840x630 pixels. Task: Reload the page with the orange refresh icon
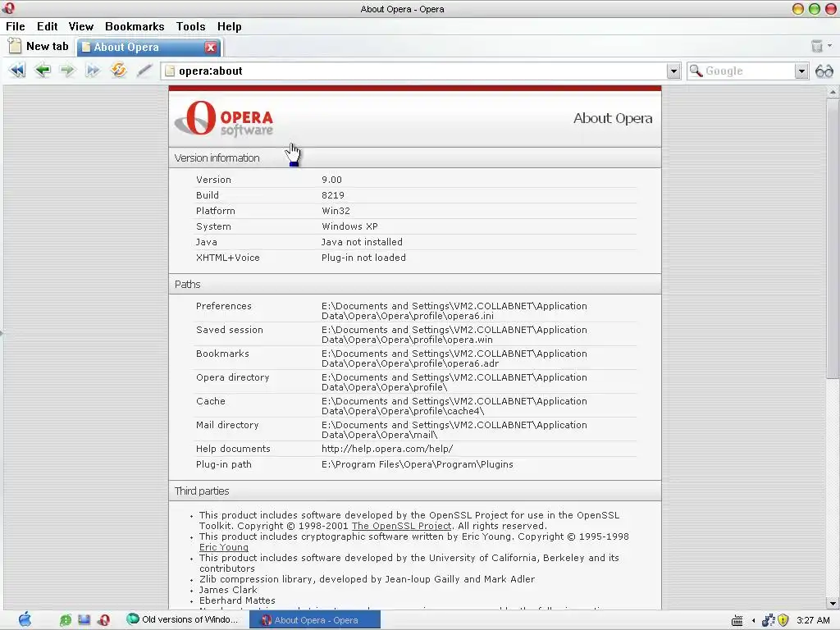[118, 71]
